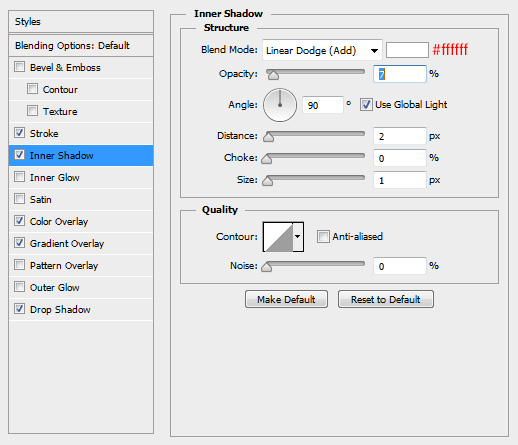This screenshot has height=445, width=518.
Task: Click the Choke value field
Action: click(400, 158)
